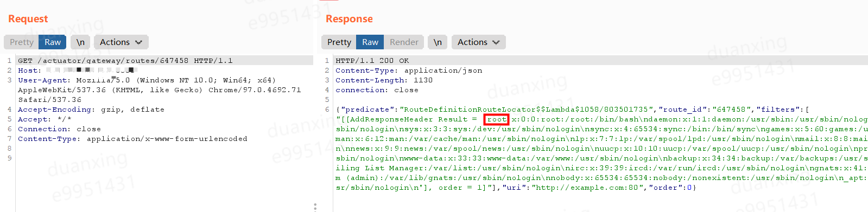The width and height of the screenshot is (868, 212).
Task: Click the Content-Length: 1130 response header
Action: [x=384, y=80]
